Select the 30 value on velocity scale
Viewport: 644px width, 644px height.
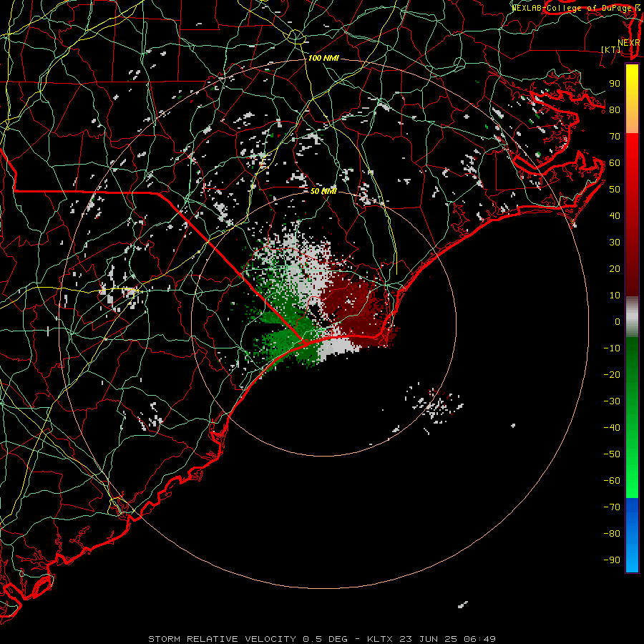coord(615,243)
